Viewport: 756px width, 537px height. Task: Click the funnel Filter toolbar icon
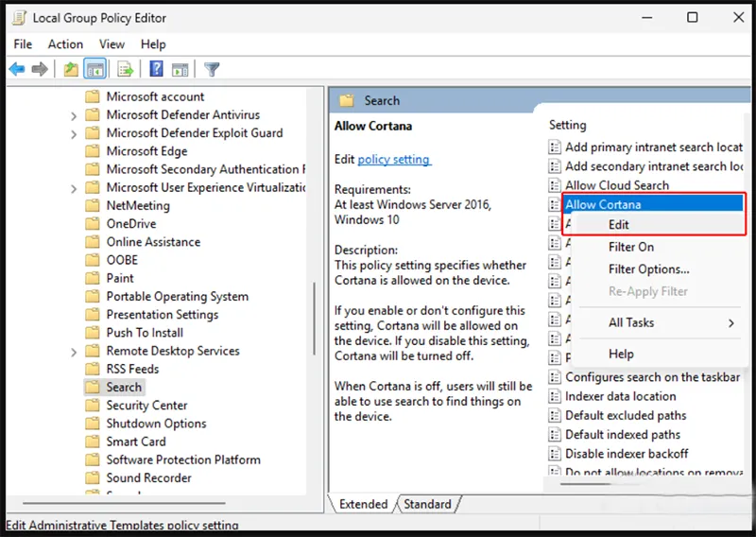[212, 69]
